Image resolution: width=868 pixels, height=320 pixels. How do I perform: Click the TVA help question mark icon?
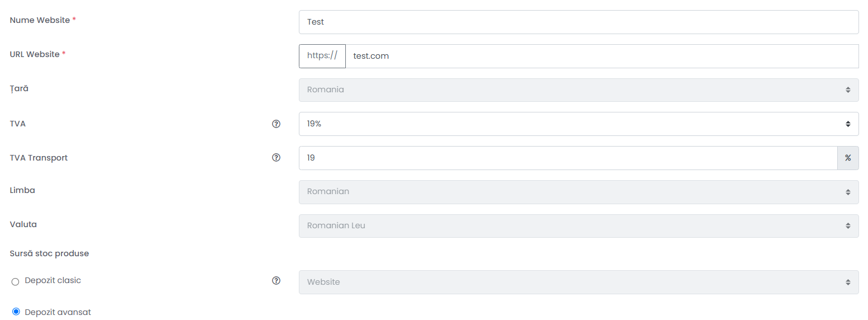[276, 124]
